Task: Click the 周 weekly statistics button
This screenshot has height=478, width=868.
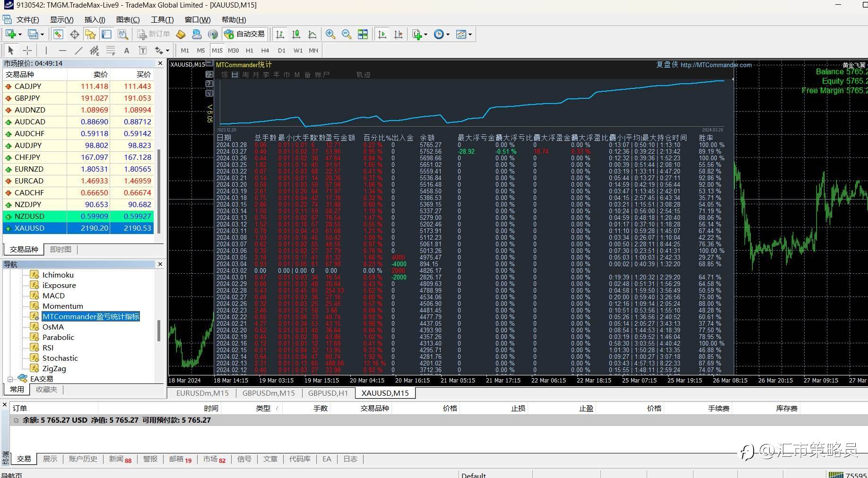Action: 245,75
